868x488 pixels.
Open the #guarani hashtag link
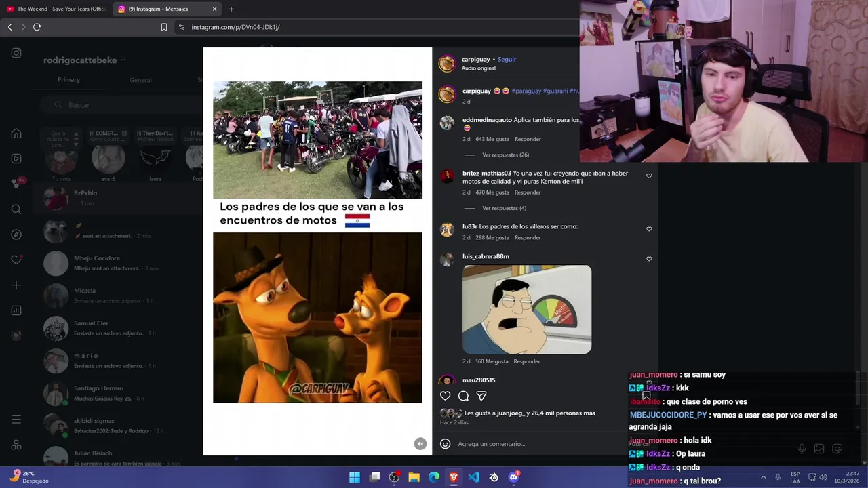[x=555, y=91]
